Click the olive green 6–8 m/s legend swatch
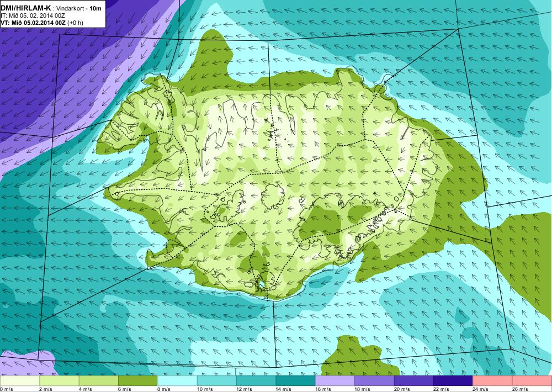 (138, 381)
